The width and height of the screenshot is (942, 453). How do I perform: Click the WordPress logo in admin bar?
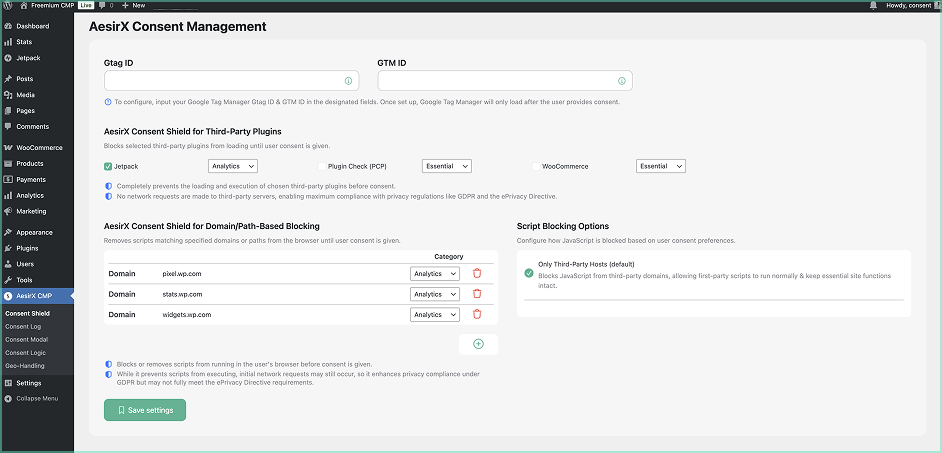(x=8, y=5)
